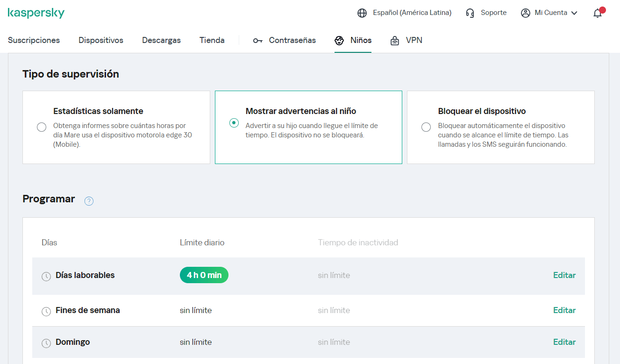Select Mostrar advertencias al niño option
The image size is (620, 364).
[x=234, y=123]
